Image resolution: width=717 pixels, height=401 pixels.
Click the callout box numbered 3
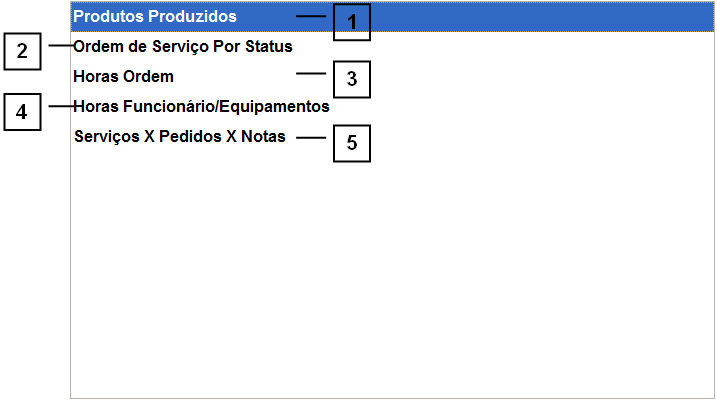tap(351, 79)
